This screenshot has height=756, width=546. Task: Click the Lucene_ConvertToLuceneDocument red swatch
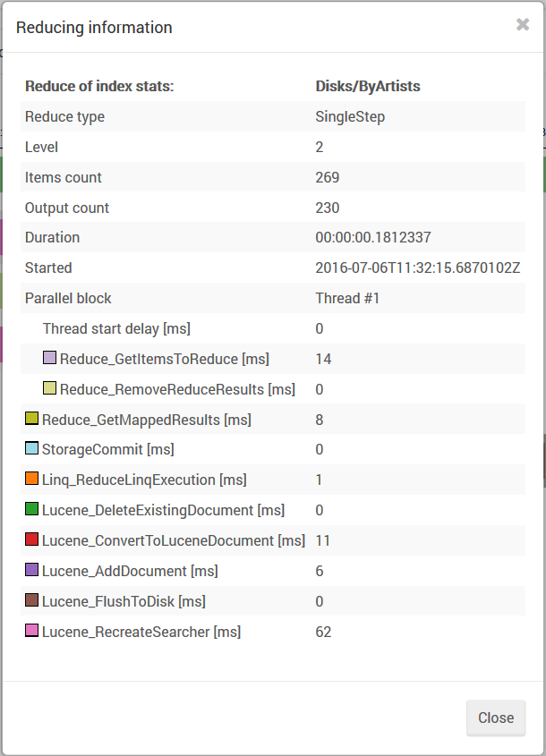[32, 539]
